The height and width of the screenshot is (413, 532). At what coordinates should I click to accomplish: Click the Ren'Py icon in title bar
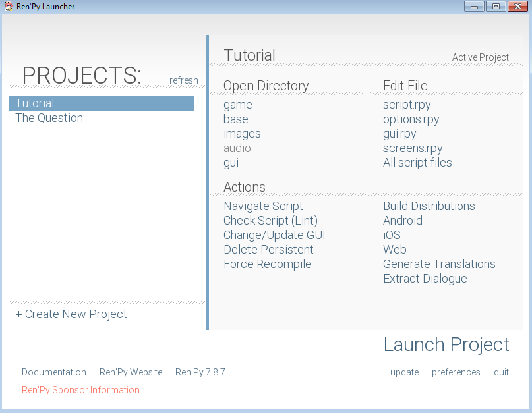[x=9, y=6]
